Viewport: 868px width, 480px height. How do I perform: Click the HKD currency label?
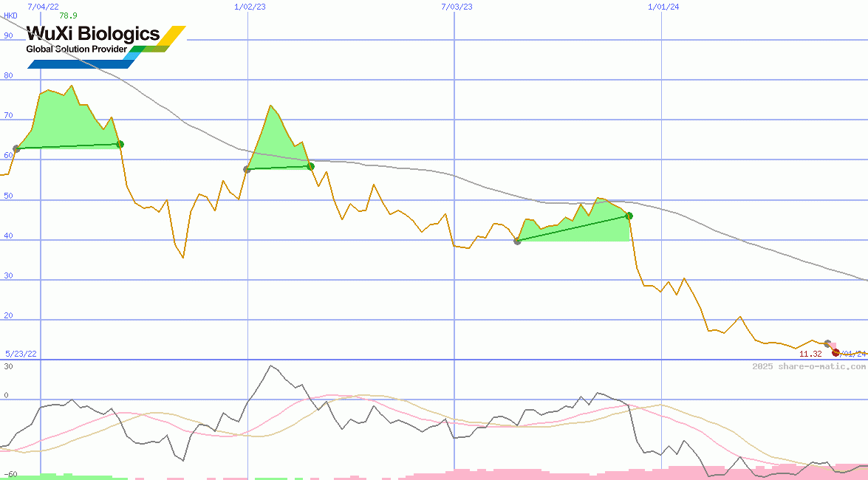[x=10, y=16]
